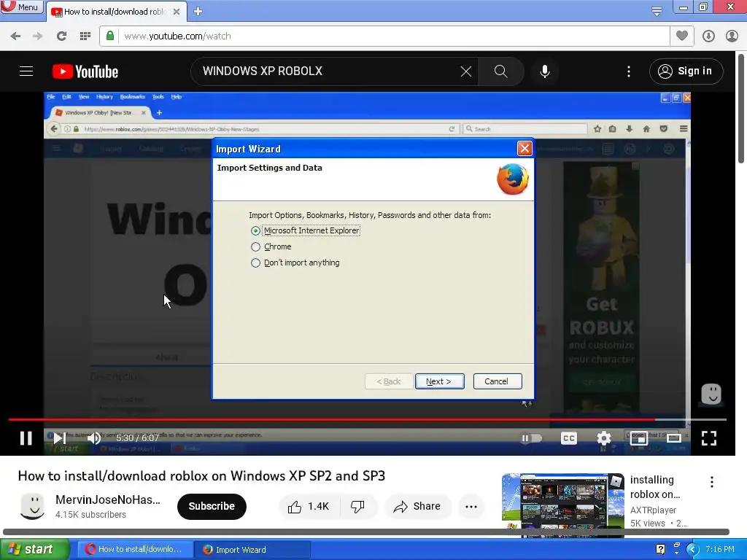Click the 5:30 / 6:07 time display
The height and width of the screenshot is (560, 747).
pos(137,438)
